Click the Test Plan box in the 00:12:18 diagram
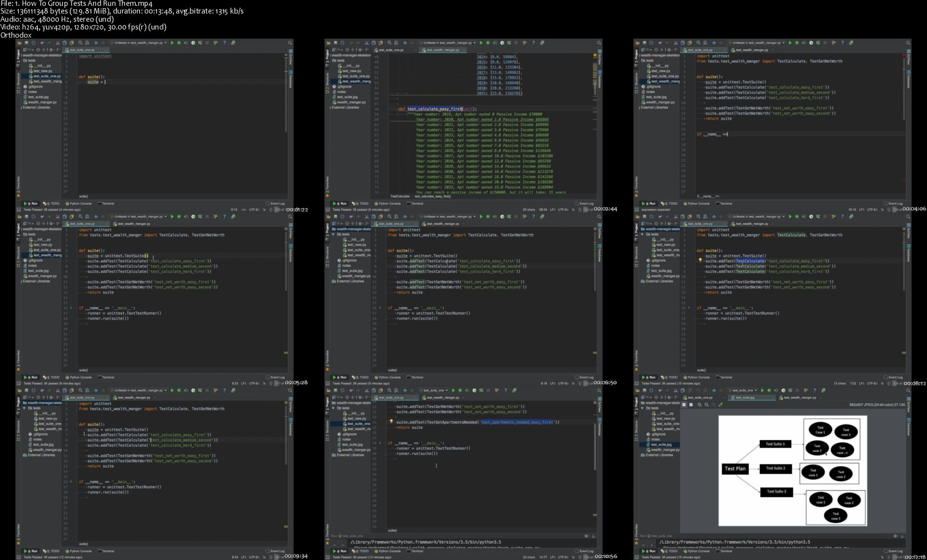The image size is (927, 560). tap(735, 468)
